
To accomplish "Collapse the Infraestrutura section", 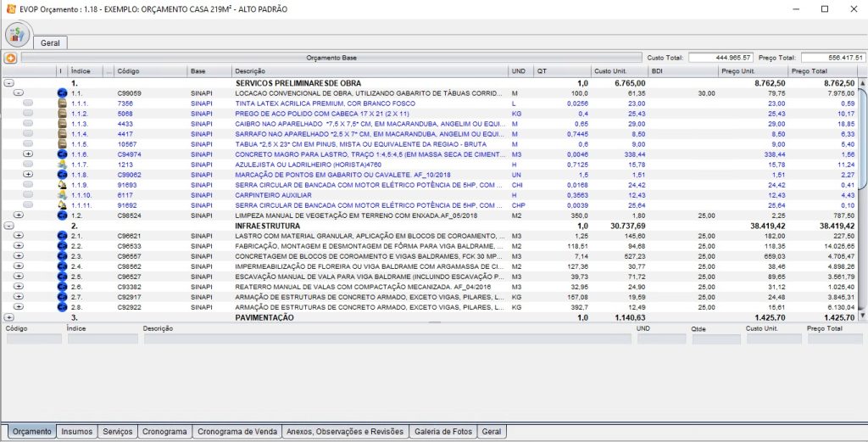I will point(8,226).
